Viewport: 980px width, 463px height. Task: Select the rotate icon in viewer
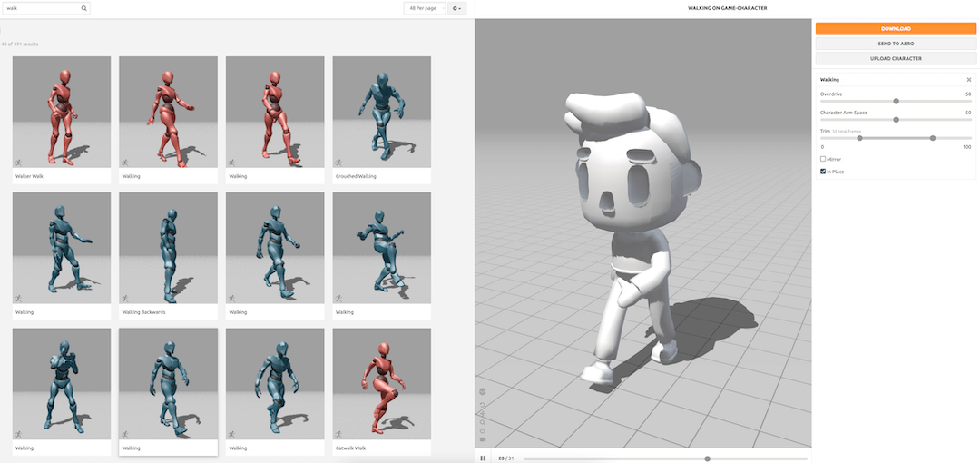pyautogui.click(x=483, y=430)
